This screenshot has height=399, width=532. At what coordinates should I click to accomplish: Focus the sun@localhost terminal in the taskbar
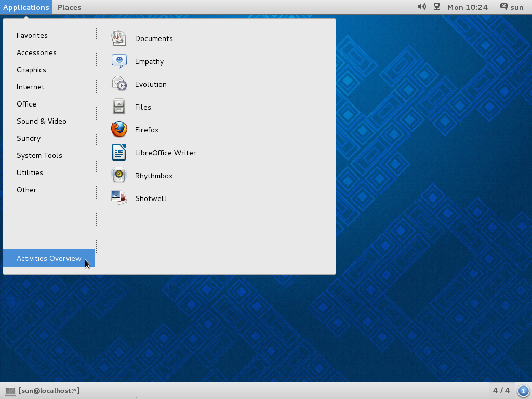(x=68, y=391)
